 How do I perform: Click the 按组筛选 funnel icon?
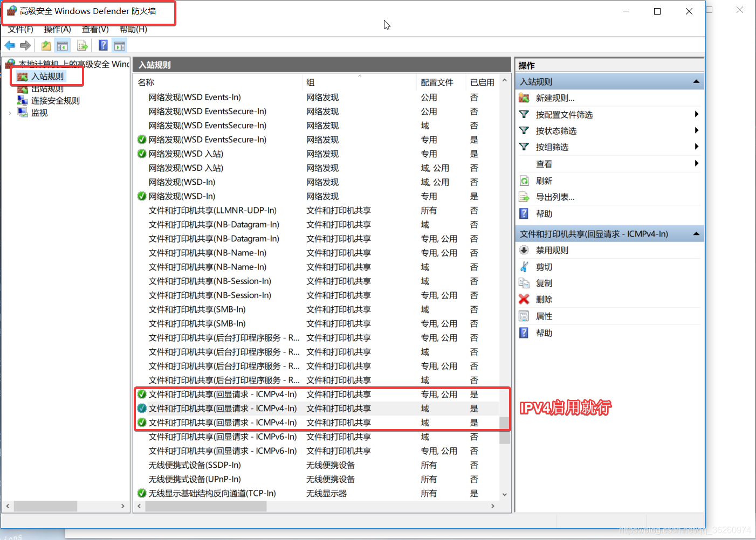tap(524, 147)
